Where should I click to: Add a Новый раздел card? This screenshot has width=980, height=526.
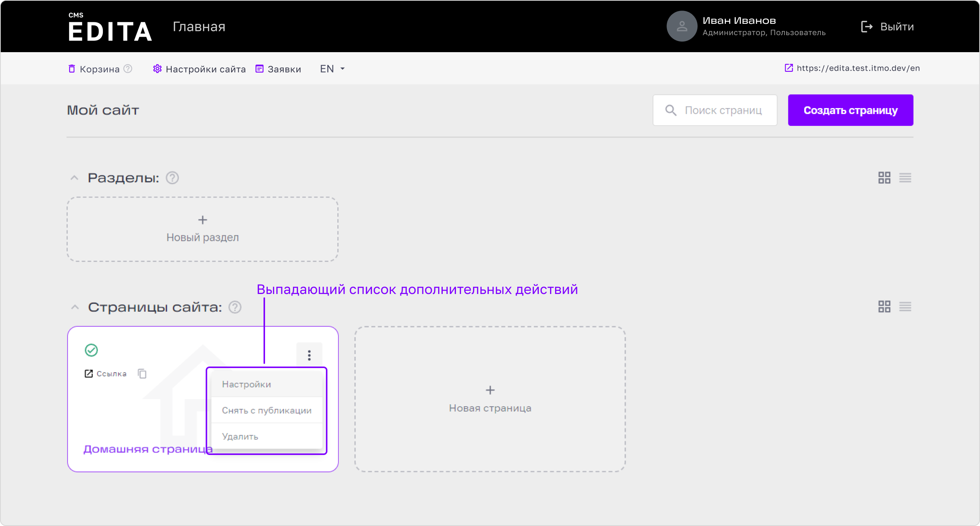pyautogui.click(x=203, y=229)
